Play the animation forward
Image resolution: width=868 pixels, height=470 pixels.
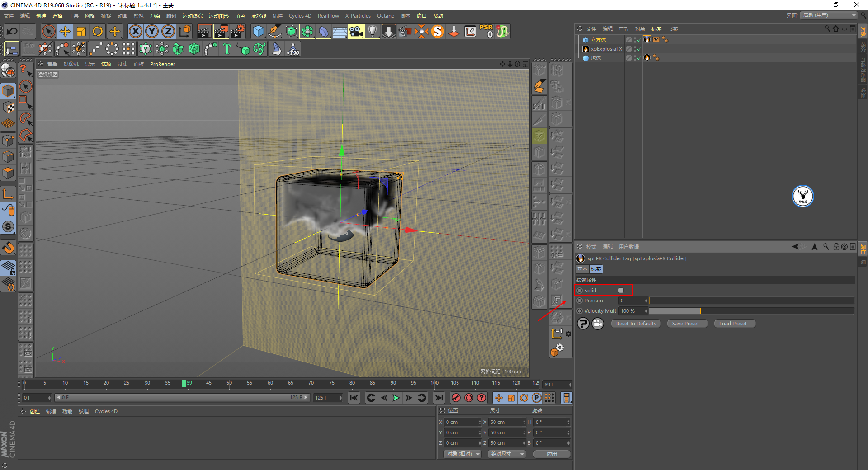[x=396, y=398]
